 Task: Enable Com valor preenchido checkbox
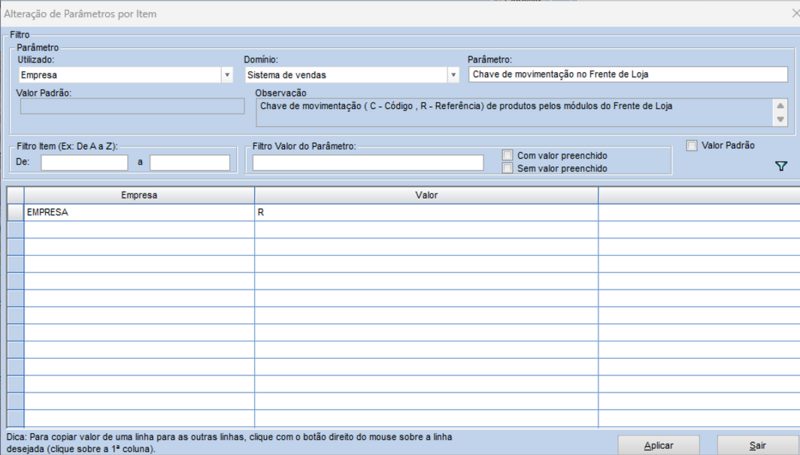(508, 156)
